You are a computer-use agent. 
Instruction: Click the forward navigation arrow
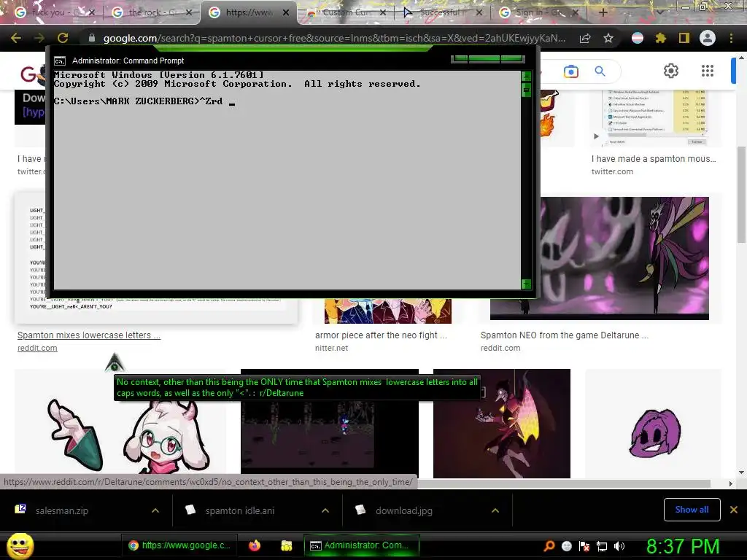coord(39,38)
